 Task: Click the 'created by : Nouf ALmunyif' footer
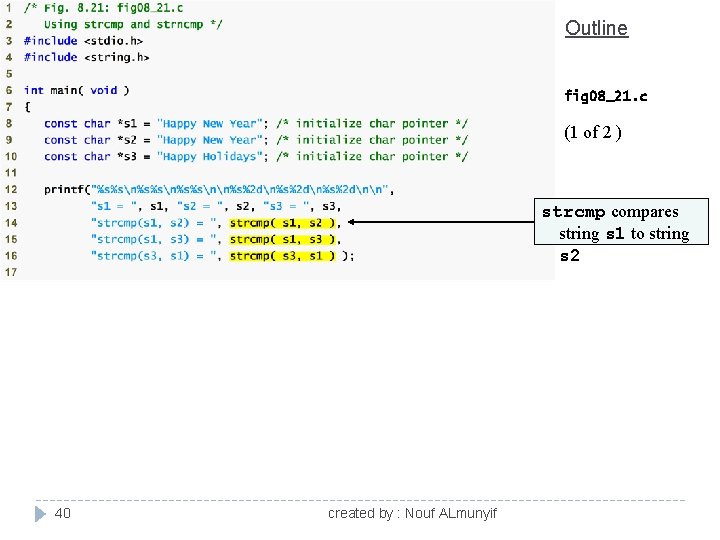(x=412, y=513)
